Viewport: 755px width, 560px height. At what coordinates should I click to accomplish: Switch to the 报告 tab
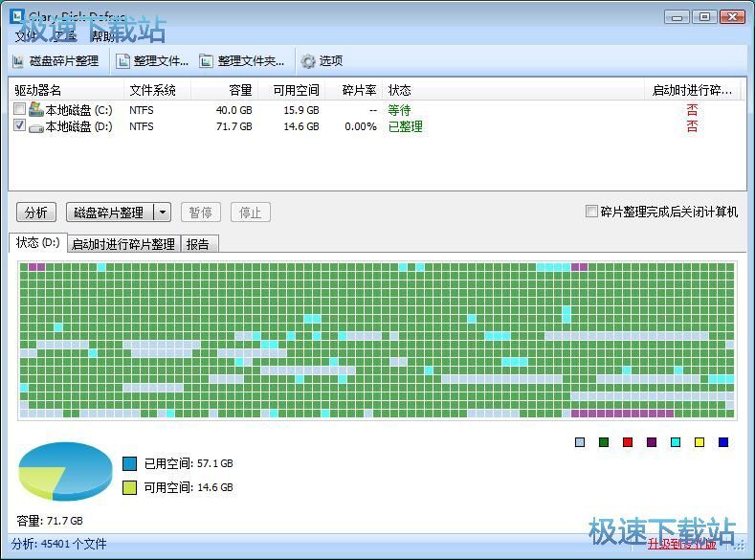coord(198,244)
